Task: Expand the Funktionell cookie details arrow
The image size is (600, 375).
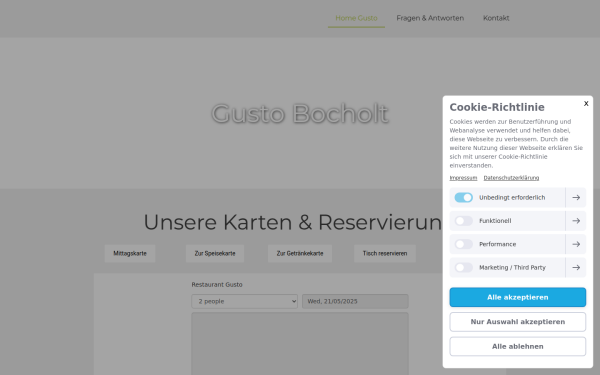Action: click(x=576, y=221)
